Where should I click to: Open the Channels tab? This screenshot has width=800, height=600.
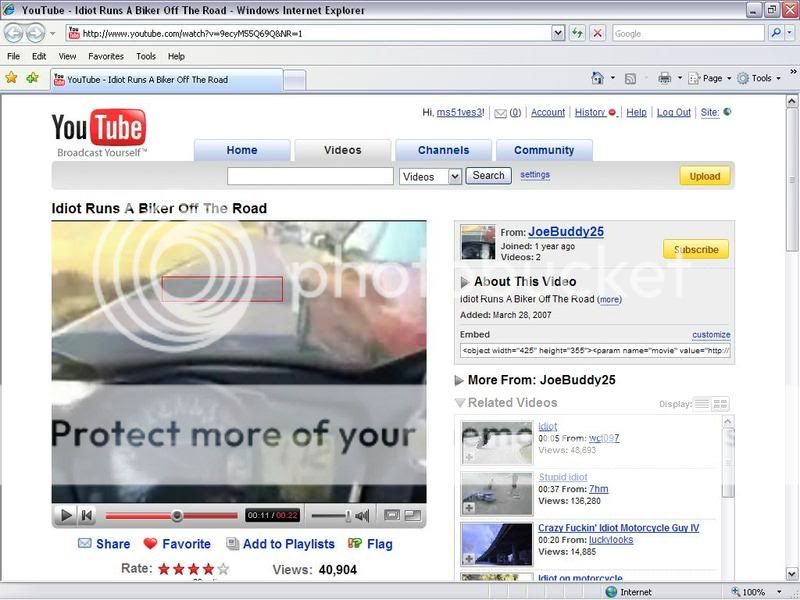pyautogui.click(x=443, y=150)
